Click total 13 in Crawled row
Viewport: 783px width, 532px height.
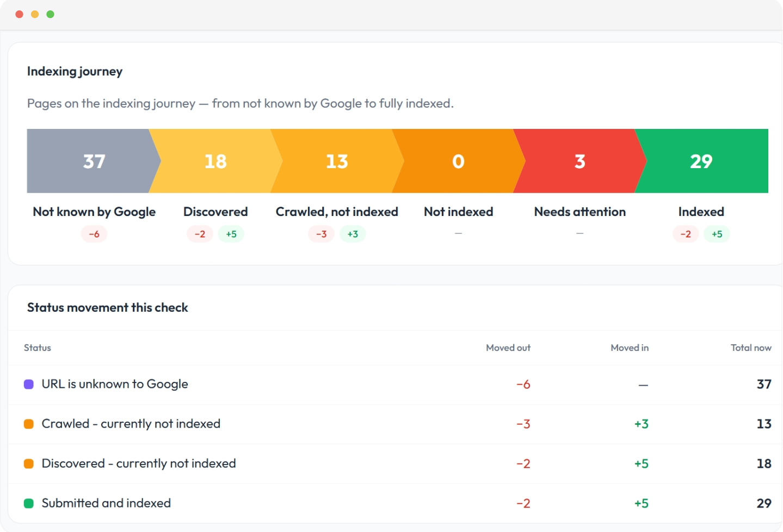[x=764, y=424]
